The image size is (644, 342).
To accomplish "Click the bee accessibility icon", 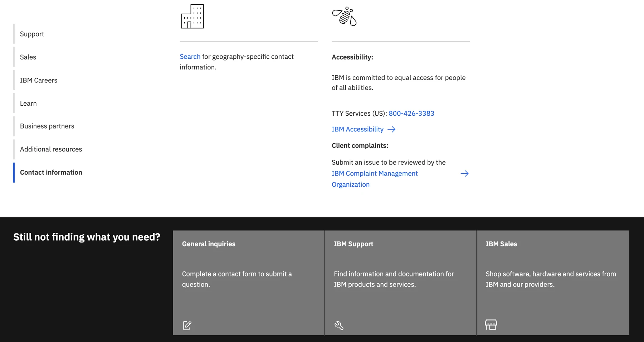I will pyautogui.click(x=344, y=16).
